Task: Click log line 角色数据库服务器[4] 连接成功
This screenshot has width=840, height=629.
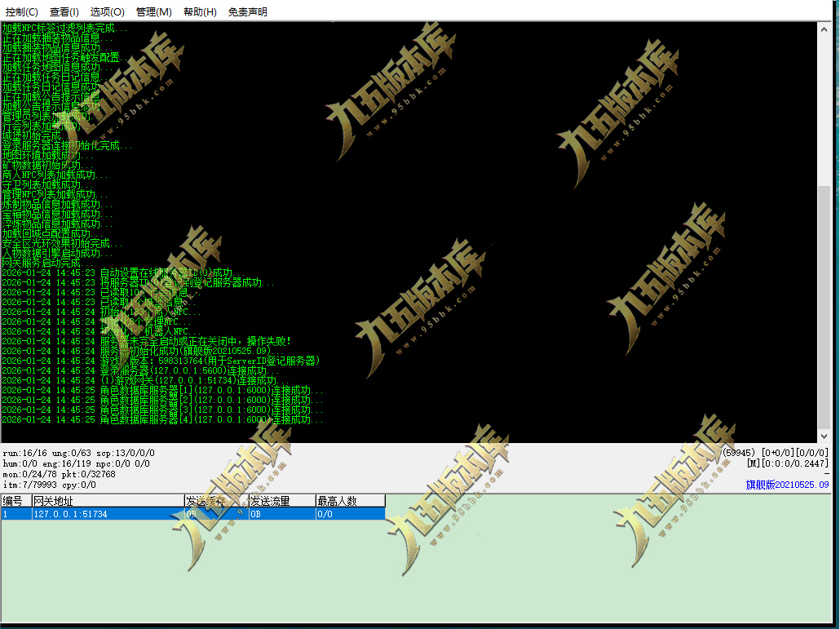Action: 162,419
